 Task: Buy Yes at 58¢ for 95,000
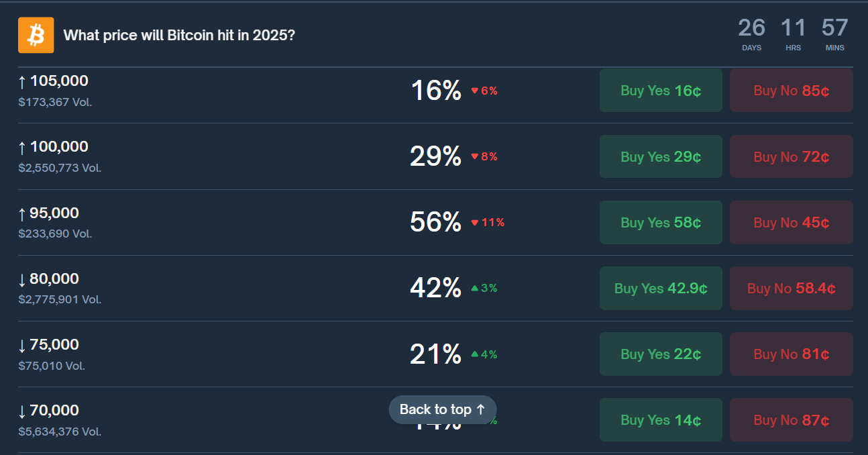tap(660, 222)
